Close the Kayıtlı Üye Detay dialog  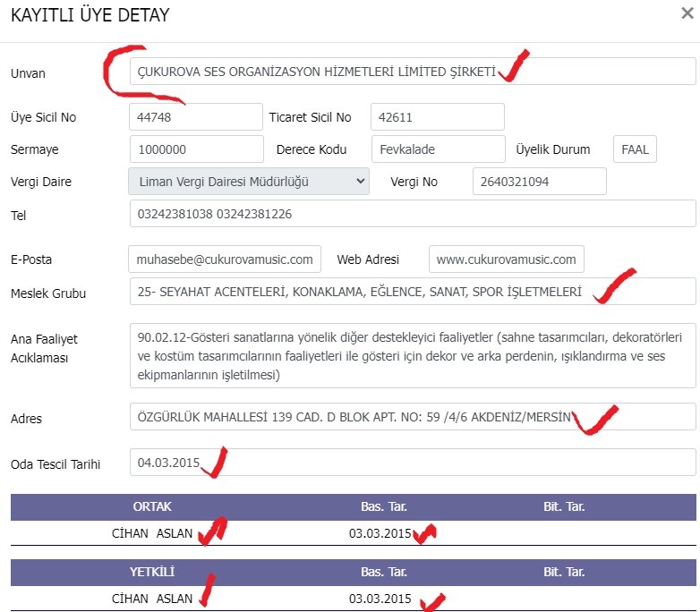(x=687, y=13)
